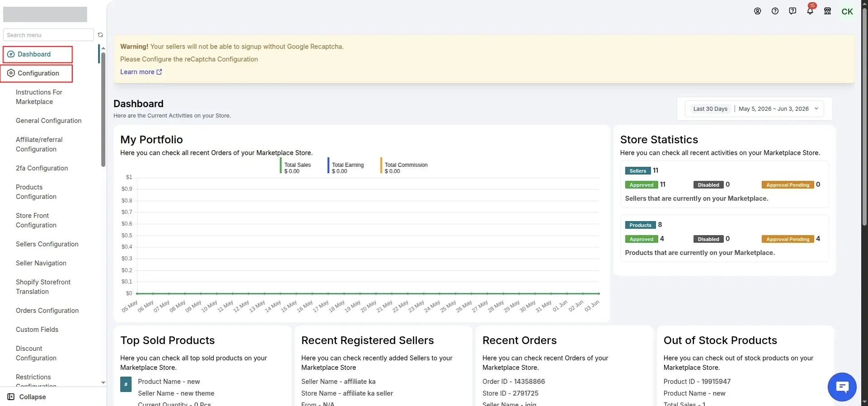Open the feedback chat question icon
This screenshot has height=406, width=868.
pyautogui.click(x=793, y=11)
